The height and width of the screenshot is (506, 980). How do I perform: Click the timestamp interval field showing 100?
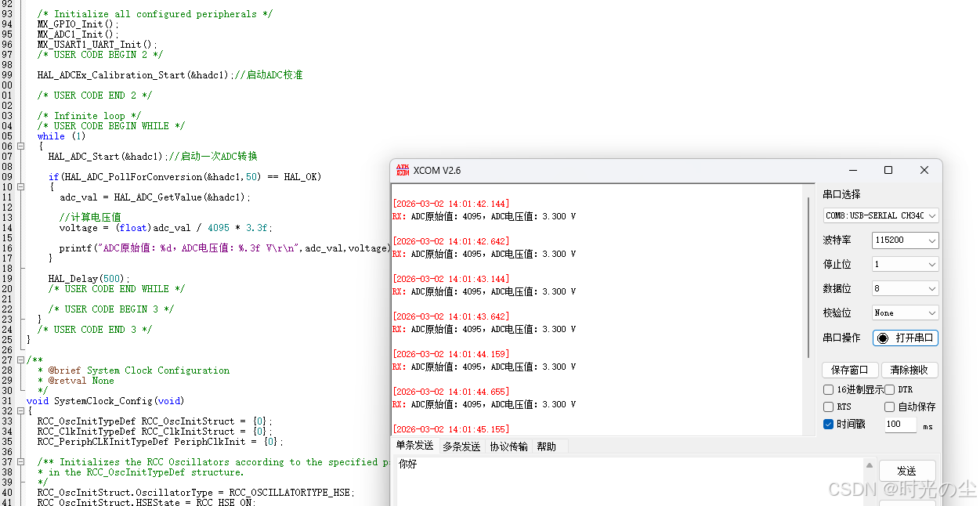[x=900, y=425]
